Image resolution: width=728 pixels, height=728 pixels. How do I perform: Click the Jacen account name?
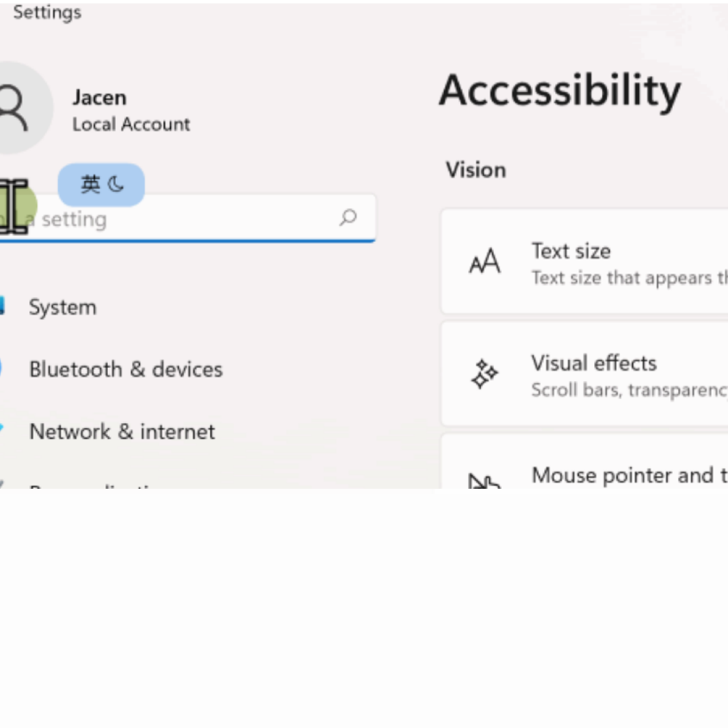99,97
